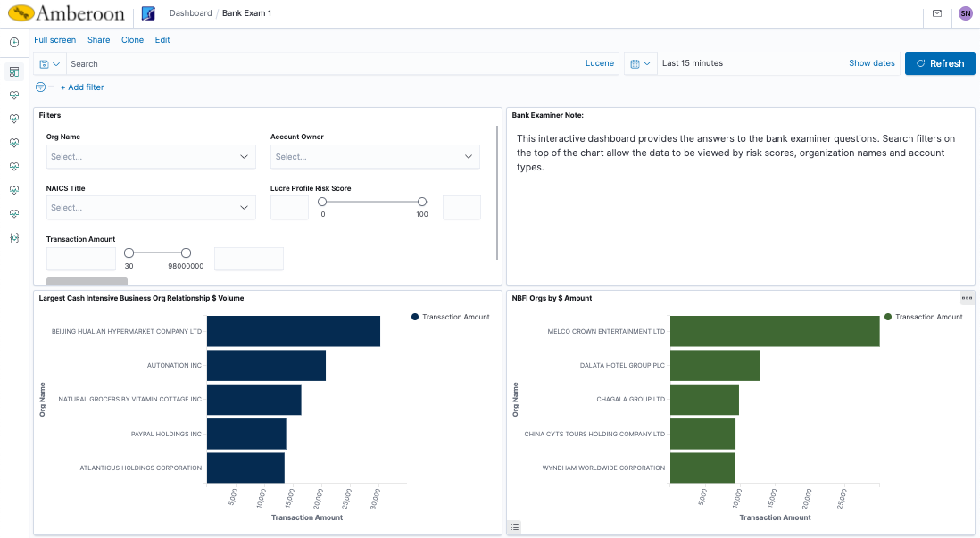This screenshot has height=538, width=980.
Task: Click Transaction Amount minimum handle at 30
Action: click(x=129, y=253)
